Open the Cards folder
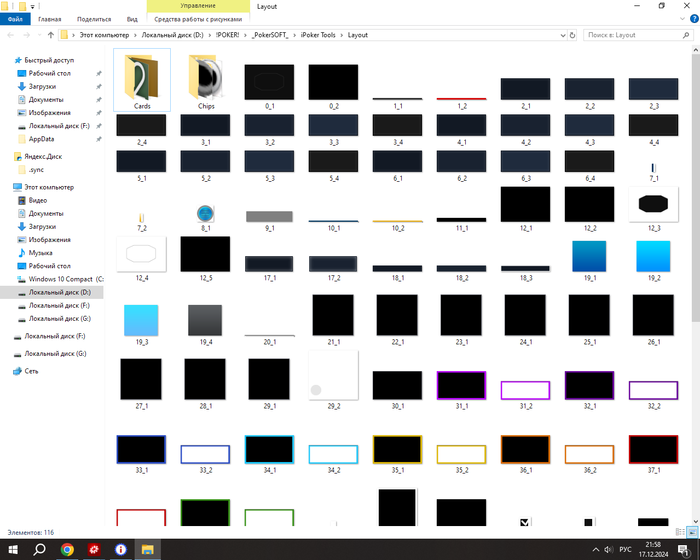The width and height of the screenshot is (700, 560). pyautogui.click(x=142, y=80)
